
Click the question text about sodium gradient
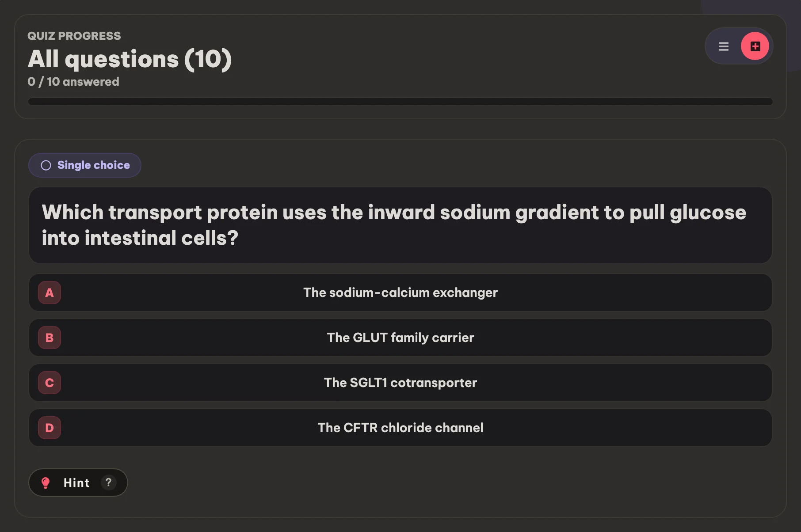point(394,225)
